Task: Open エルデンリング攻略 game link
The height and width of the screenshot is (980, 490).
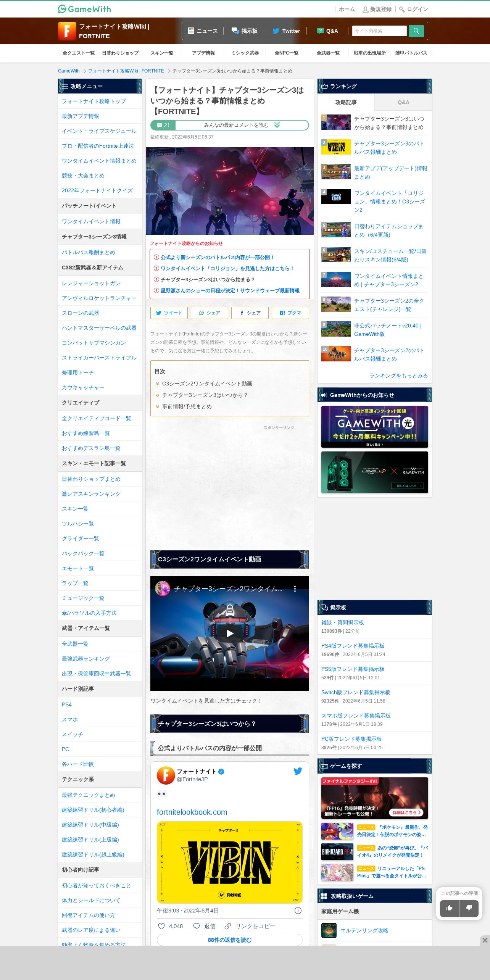Action: click(x=364, y=930)
